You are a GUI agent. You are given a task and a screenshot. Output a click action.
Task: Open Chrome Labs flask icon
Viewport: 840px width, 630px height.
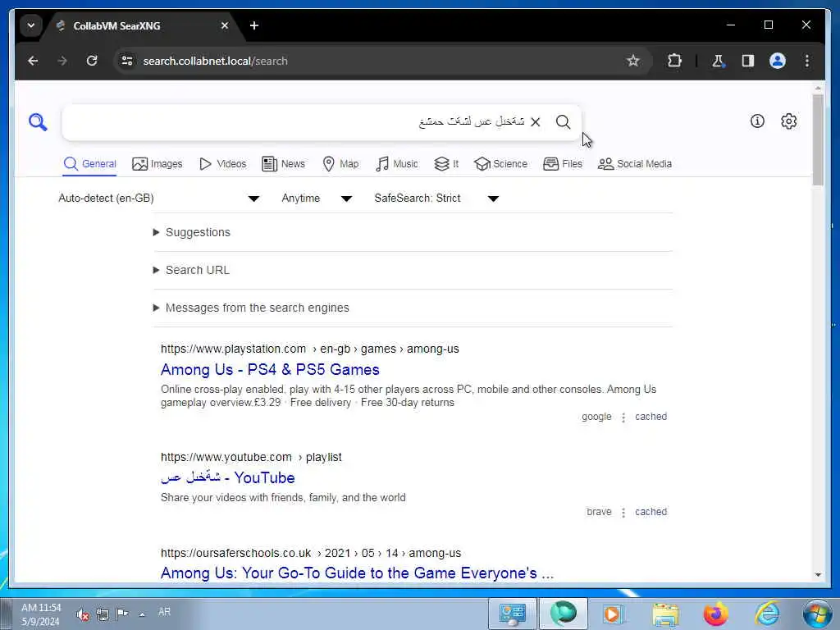[x=718, y=61]
